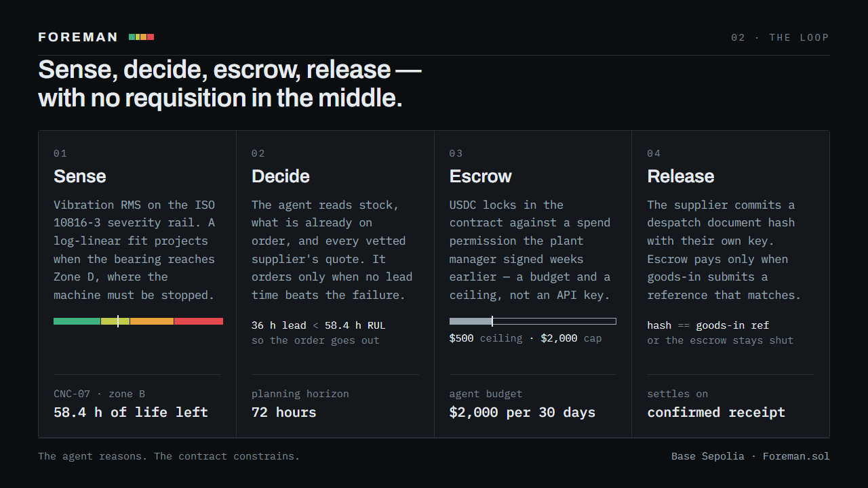Image resolution: width=868 pixels, height=488 pixels.
Task: Click the '72 hours' planning horizon value
Action: coord(284,412)
